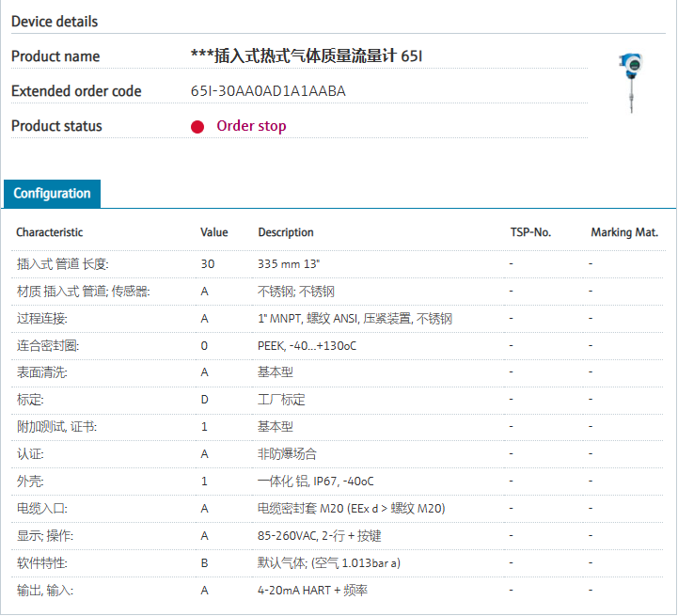Click the Description column header
The height and width of the screenshot is (616, 678).
pos(286,232)
